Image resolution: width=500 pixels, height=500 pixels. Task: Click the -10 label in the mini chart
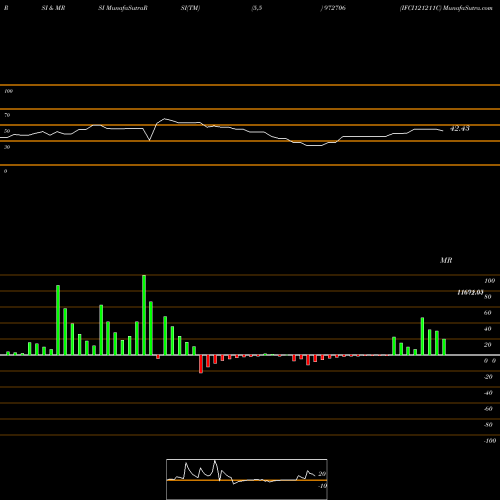(x=322, y=486)
